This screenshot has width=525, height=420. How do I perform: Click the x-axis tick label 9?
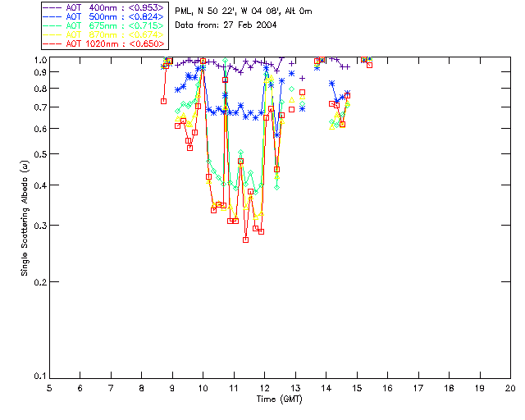pos(172,388)
